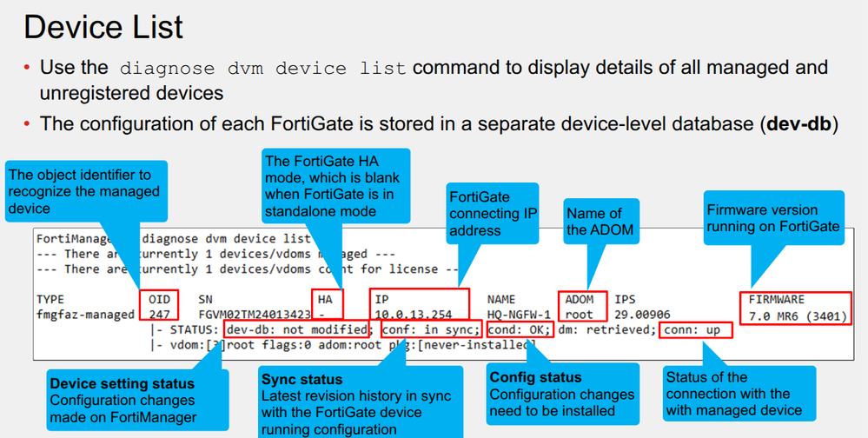Image resolution: width=868 pixels, height=438 pixels.
Task: Select the "FortiGate connecting IP address" callout
Action: point(492,213)
